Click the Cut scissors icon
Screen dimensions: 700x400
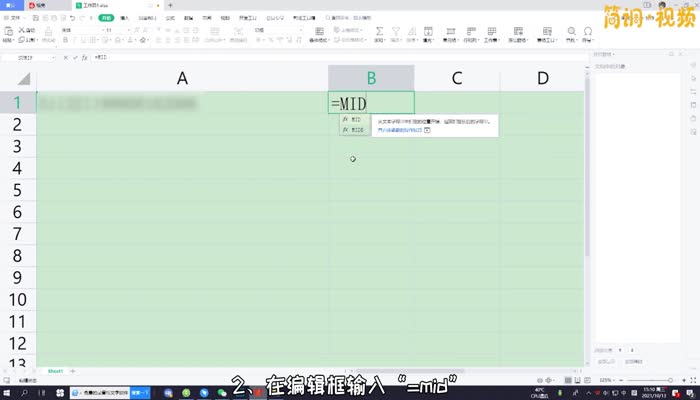click(x=23, y=30)
